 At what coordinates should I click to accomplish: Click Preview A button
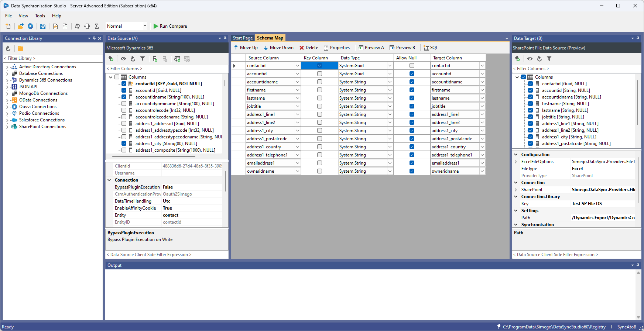(371, 48)
